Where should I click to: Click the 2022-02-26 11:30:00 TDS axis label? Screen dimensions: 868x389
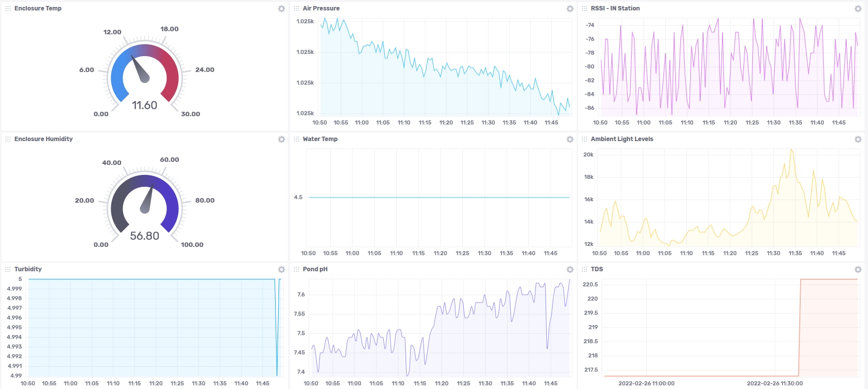coord(775,383)
